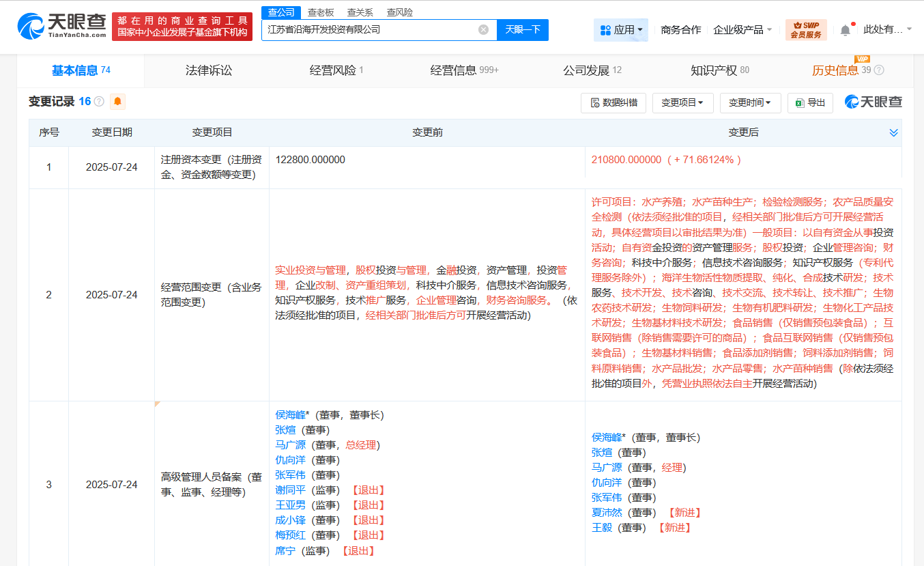Open the 侯海峰 link in 变更前 column
The image size is (924, 566).
pyautogui.click(x=290, y=415)
